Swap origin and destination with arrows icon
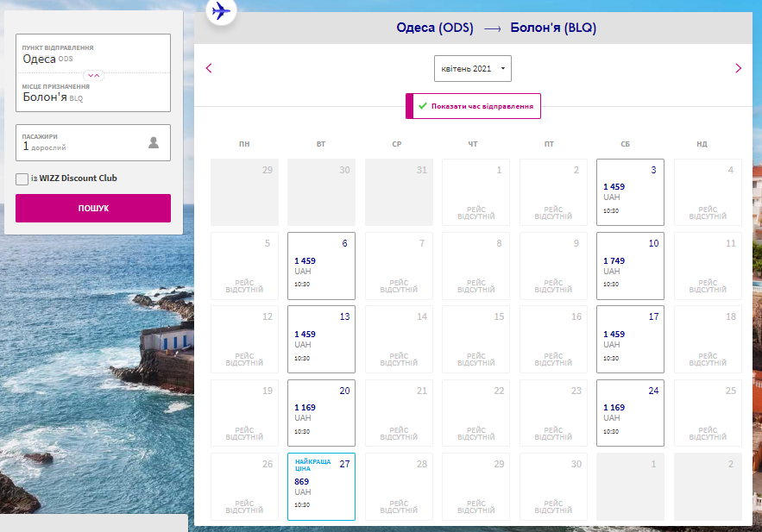The width and height of the screenshot is (762, 532). click(94, 75)
